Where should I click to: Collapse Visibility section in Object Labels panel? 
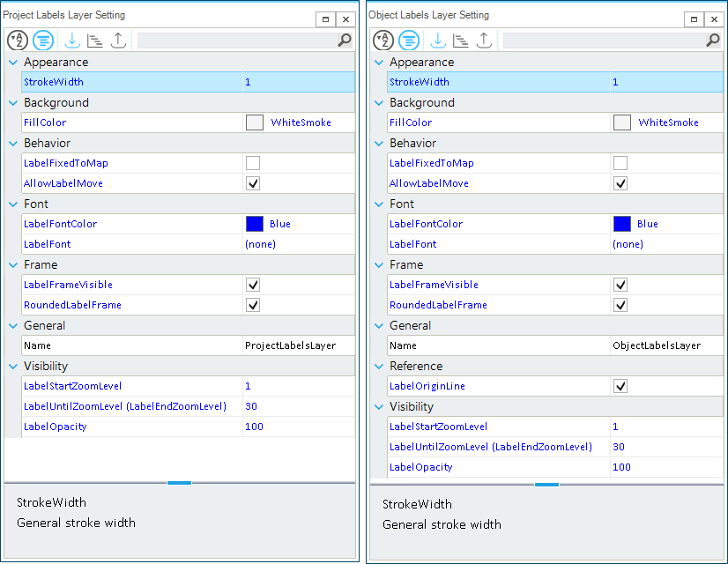click(x=379, y=406)
